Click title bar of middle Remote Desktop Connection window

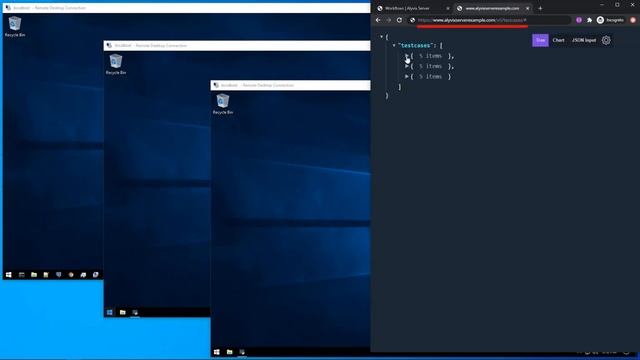(x=237, y=45)
